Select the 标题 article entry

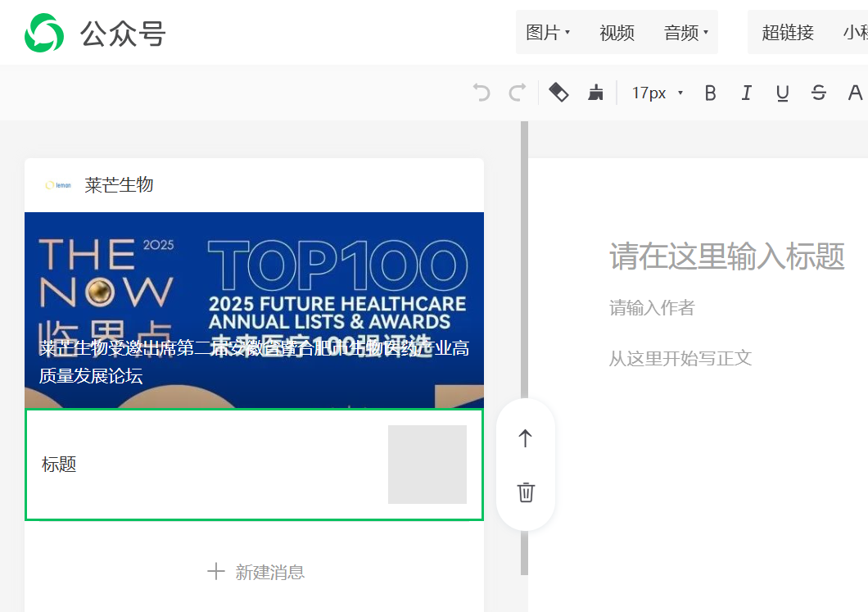254,465
